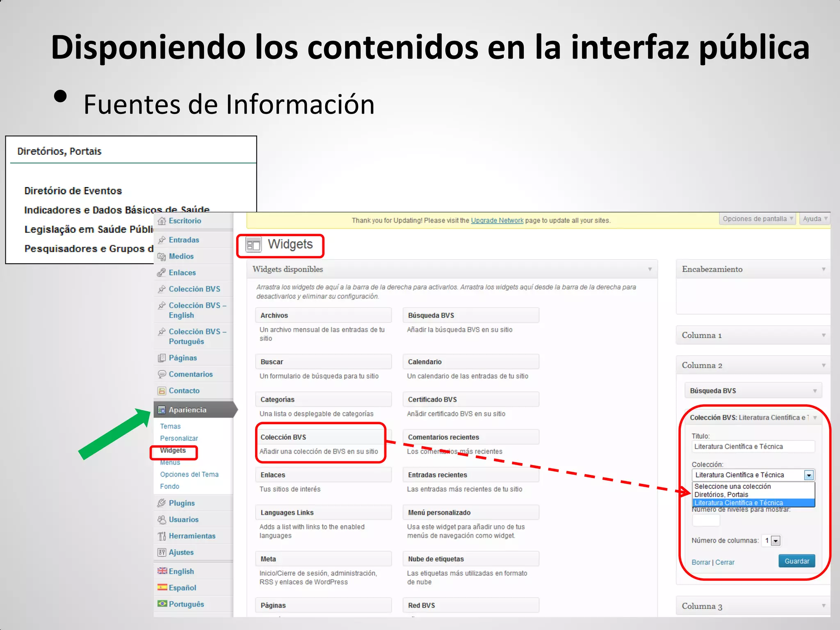Collapse the Widgets disponibles panel arrow
This screenshot has height=630, width=840.
[x=650, y=269]
